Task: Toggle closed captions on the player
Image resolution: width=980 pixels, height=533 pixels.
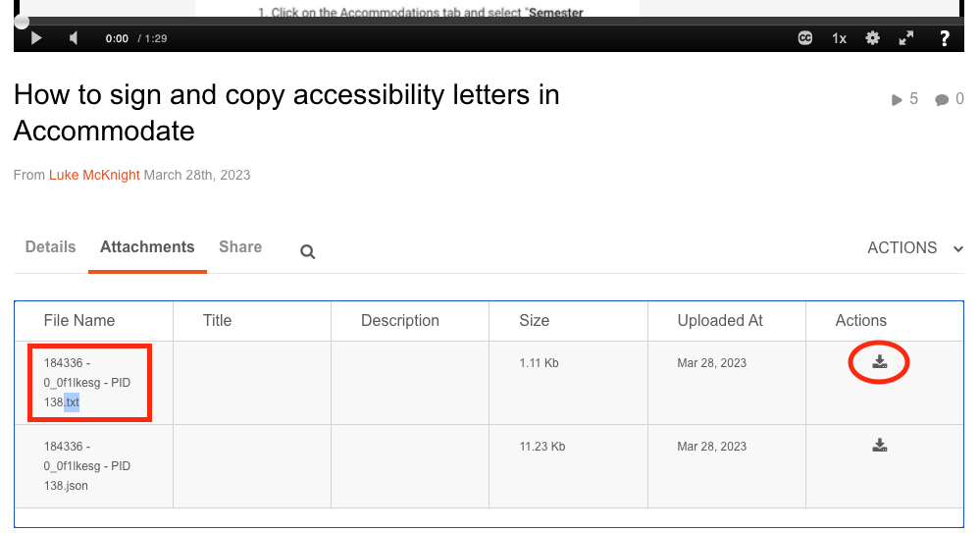Action: pyautogui.click(x=805, y=38)
